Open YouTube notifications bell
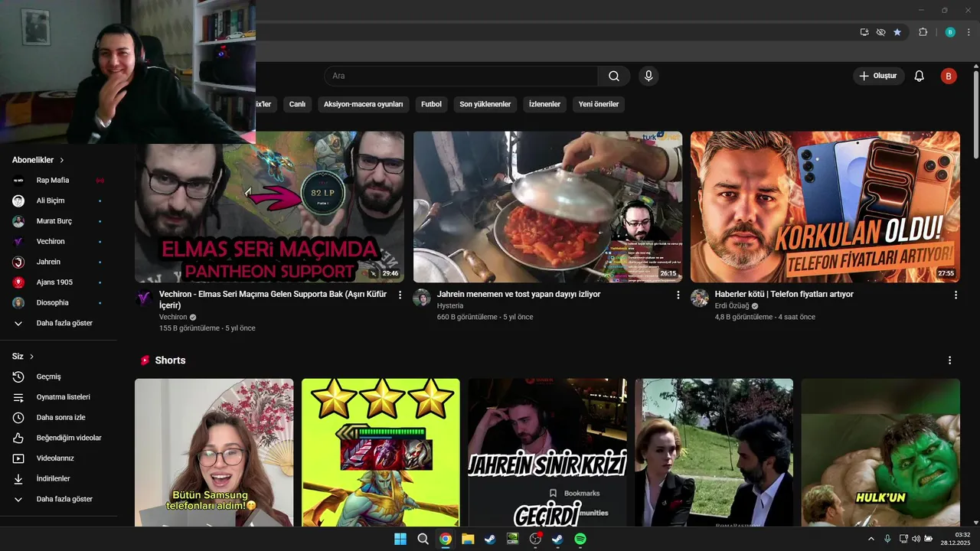Screen dimensions: 980x551 (920, 76)
